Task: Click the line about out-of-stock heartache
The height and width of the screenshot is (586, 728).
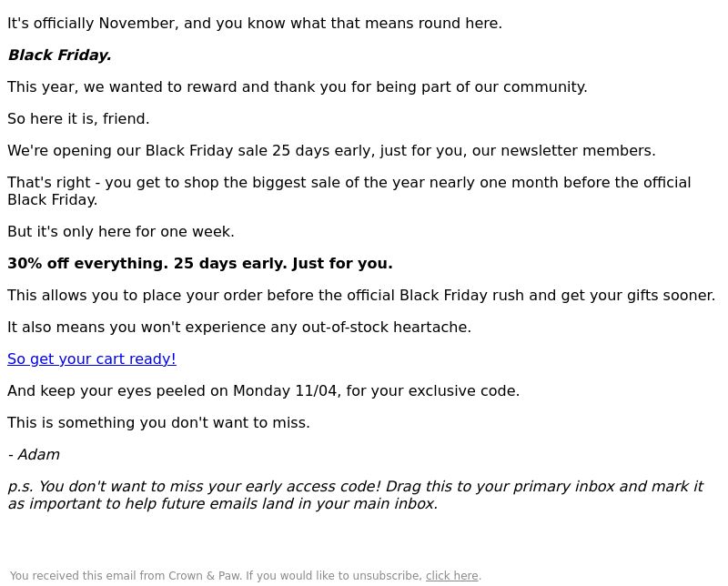Action: coord(239,328)
